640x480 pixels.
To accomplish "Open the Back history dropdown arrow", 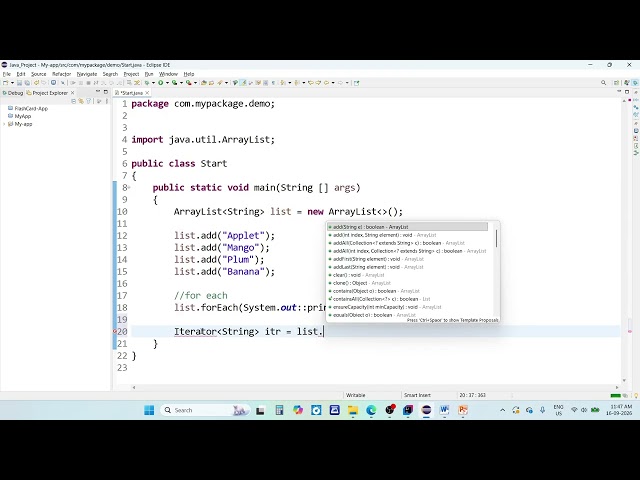I will point(333,83).
